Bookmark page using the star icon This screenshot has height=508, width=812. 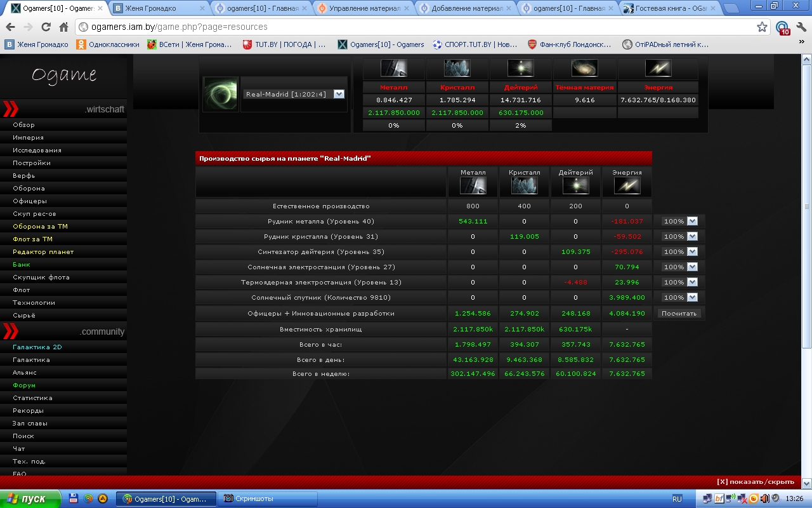762,27
